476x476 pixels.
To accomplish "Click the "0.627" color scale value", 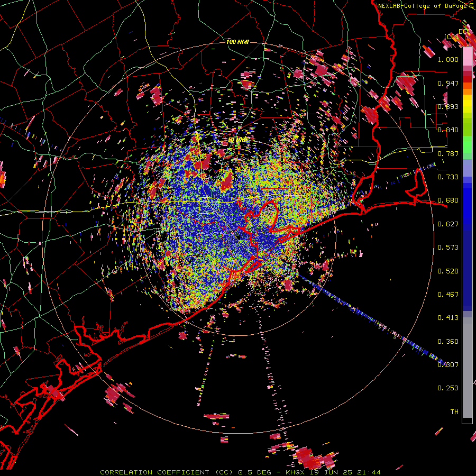I will pos(448,224).
